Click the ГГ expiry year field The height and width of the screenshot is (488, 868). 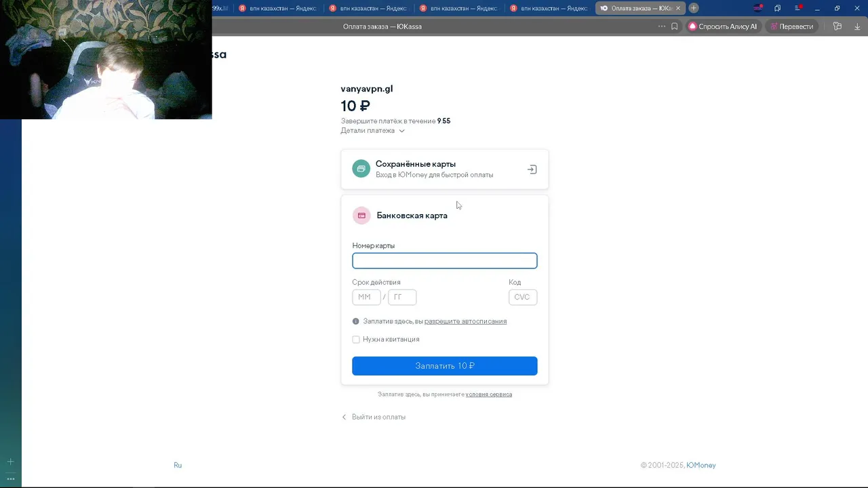(x=402, y=298)
